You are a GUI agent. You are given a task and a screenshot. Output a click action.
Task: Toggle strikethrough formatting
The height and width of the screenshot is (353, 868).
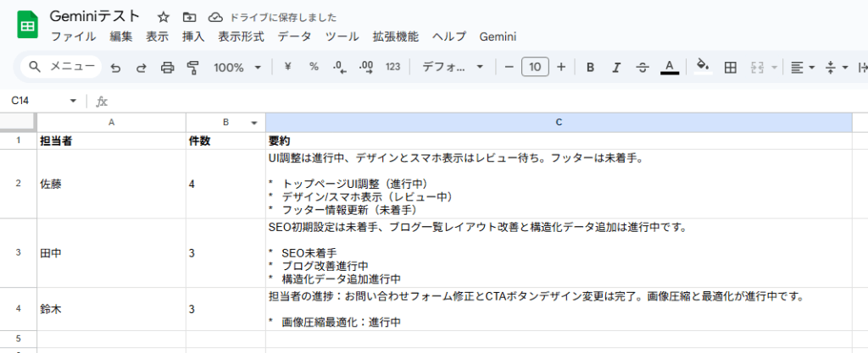point(642,67)
